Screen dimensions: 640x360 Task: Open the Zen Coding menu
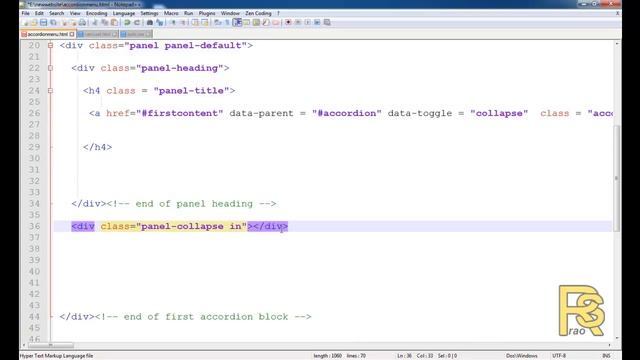[x=258, y=13]
